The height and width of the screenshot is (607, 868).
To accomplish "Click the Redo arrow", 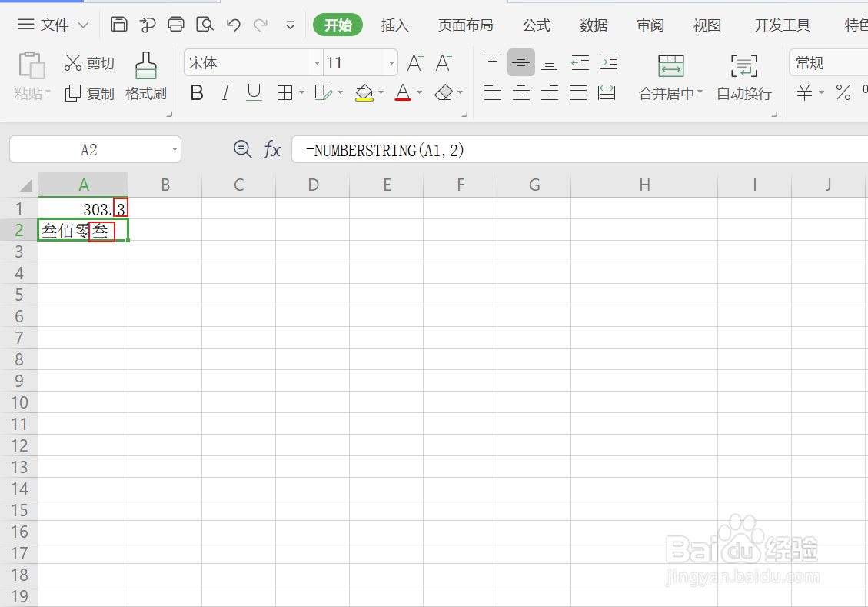I will point(261,25).
